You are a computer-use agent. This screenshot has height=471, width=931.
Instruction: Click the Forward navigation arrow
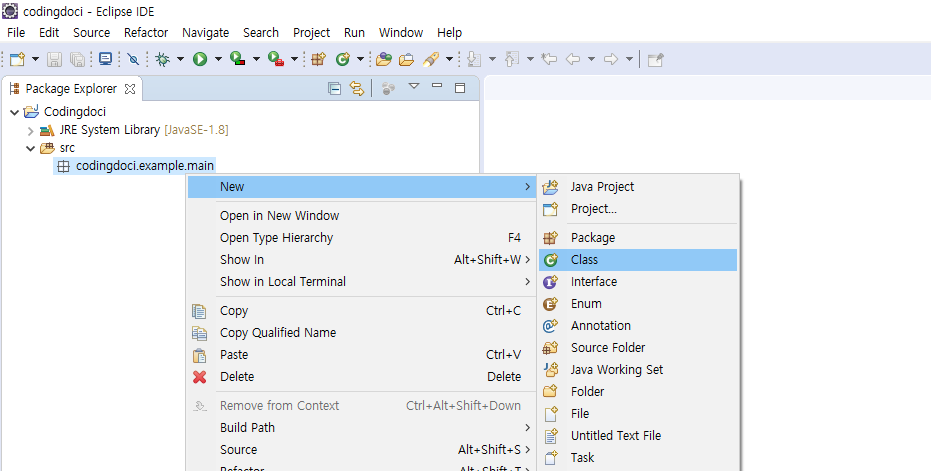pyautogui.click(x=611, y=59)
